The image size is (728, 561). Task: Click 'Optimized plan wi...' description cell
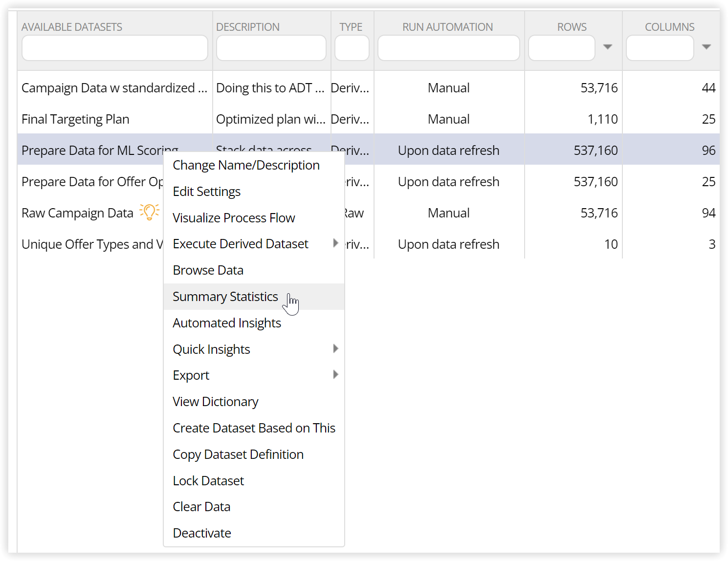coord(271,119)
